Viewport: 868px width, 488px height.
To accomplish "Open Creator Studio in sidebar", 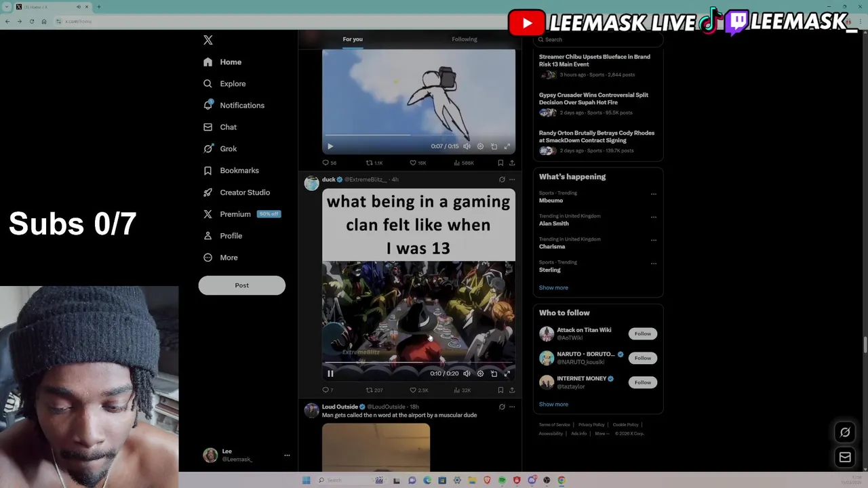I will click(237, 192).
